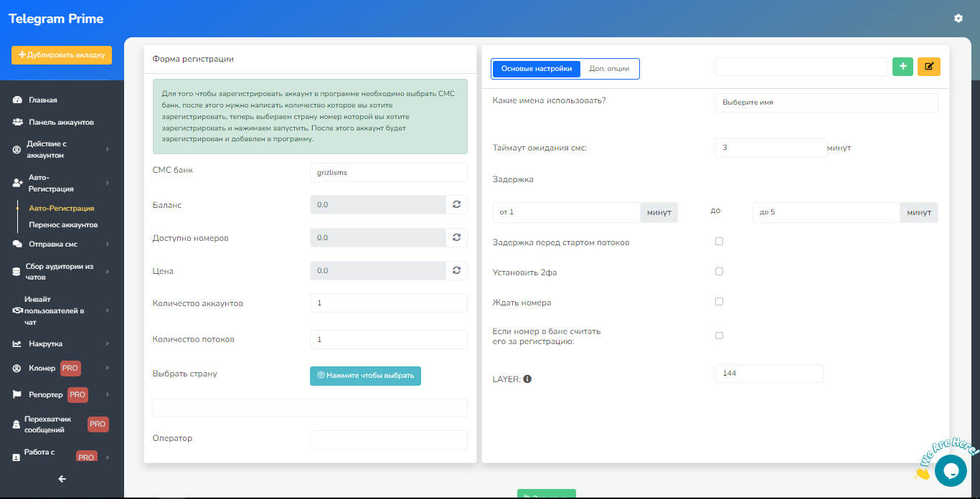Viewport: 980px width, 499px height.
Task: Toggle the Установить 2фа checkbox
Action: coord(719,272)
